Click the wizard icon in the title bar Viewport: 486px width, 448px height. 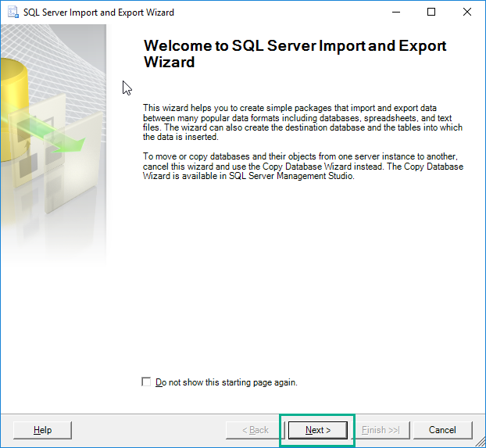tap(13, 13)
